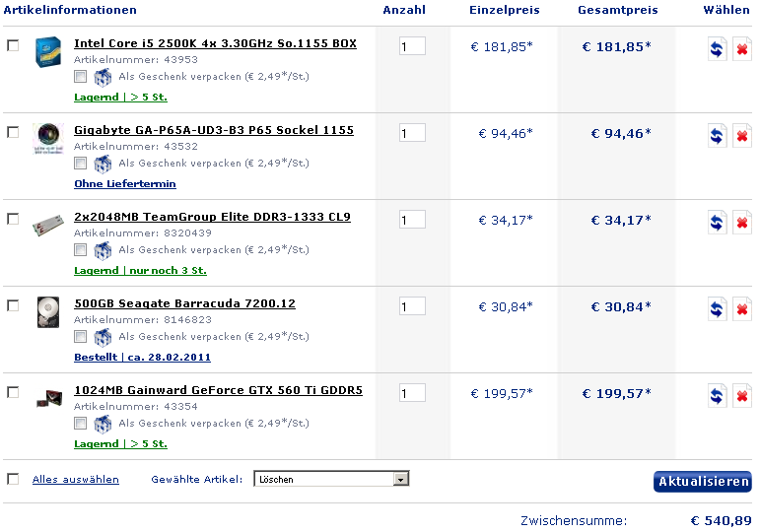This screenshot has height=532, width=760.
Task: Enable gift wrapping for Gainward GeForce
Action: [81, 424]
